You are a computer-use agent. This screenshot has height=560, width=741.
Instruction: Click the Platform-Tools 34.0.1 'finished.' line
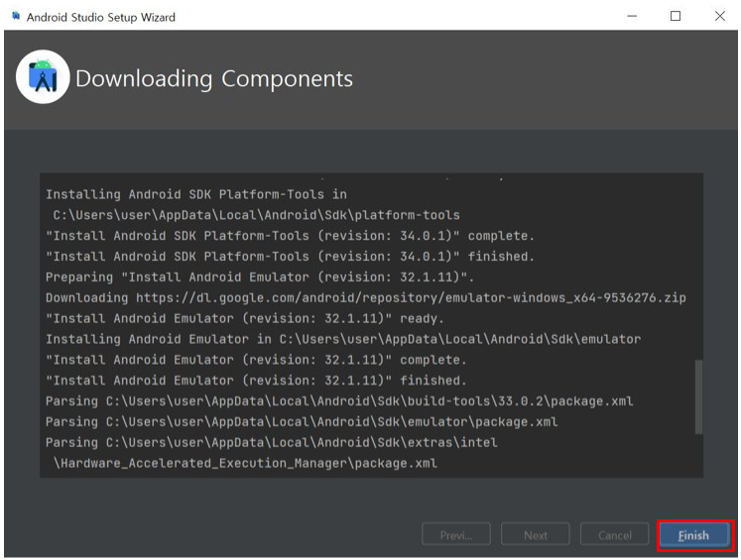tap(290, 257)
